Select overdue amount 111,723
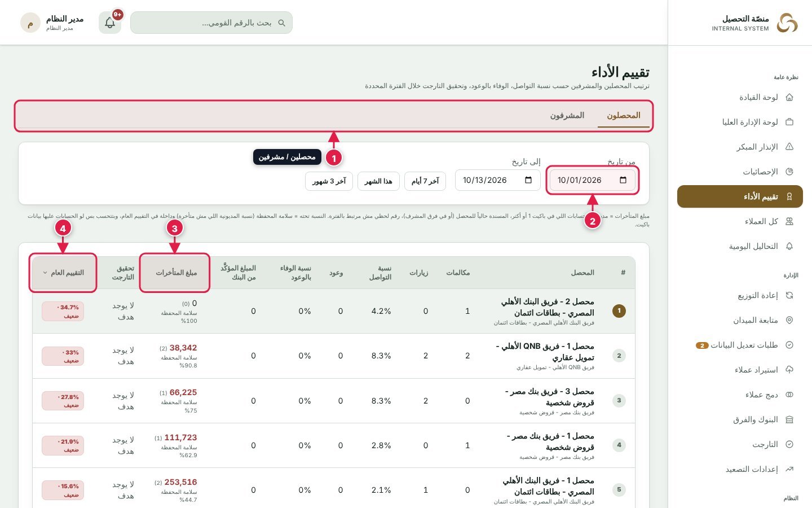812x508 pixels. coord(180,438)
